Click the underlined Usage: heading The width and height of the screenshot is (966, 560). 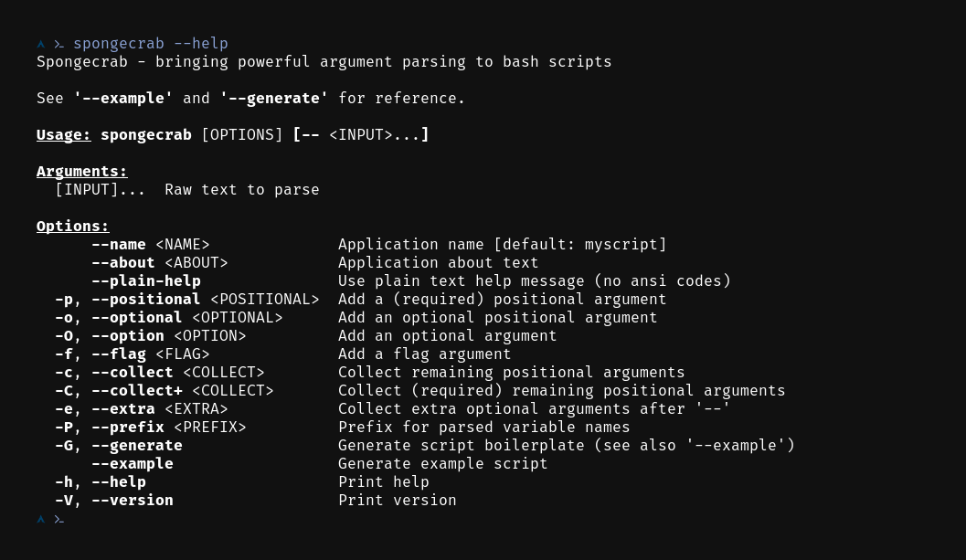pos(64,135)
